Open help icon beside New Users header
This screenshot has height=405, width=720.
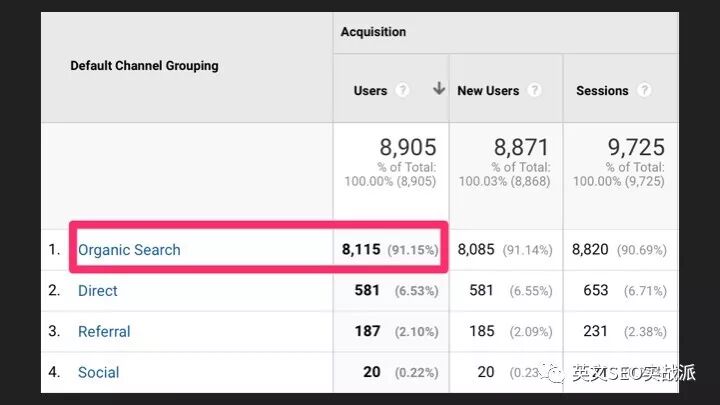(x=534, y=90)
